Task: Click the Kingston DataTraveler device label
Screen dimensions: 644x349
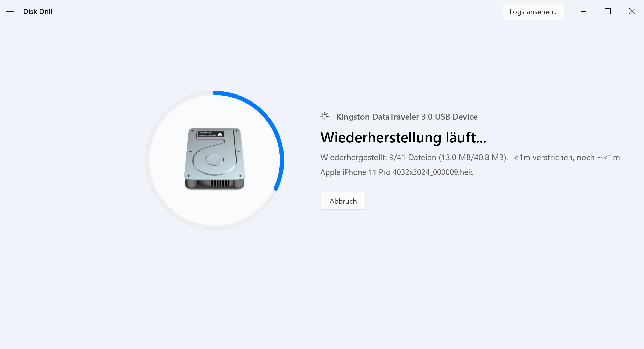Action: pos(407,117)
